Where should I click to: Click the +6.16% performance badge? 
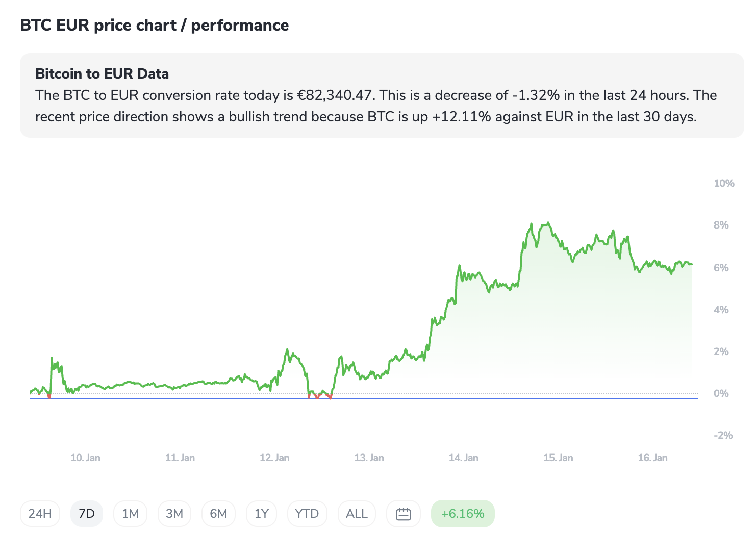463,514
